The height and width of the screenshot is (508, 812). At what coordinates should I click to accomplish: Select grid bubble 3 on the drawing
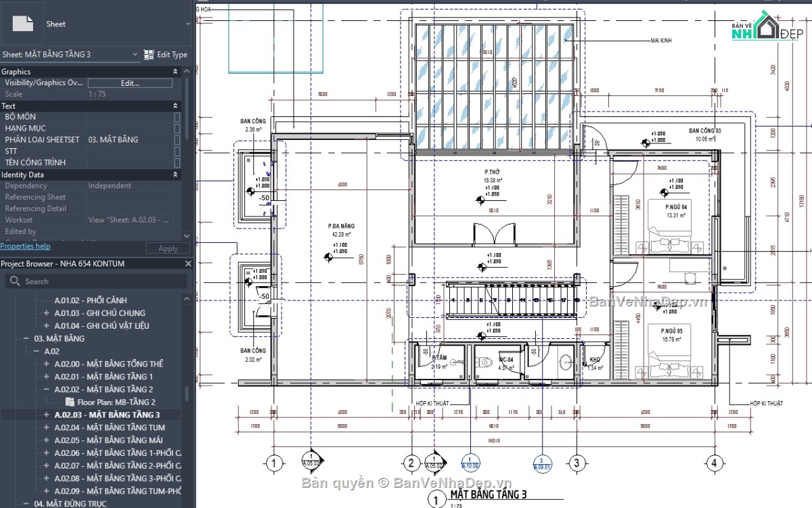(577, 463)
